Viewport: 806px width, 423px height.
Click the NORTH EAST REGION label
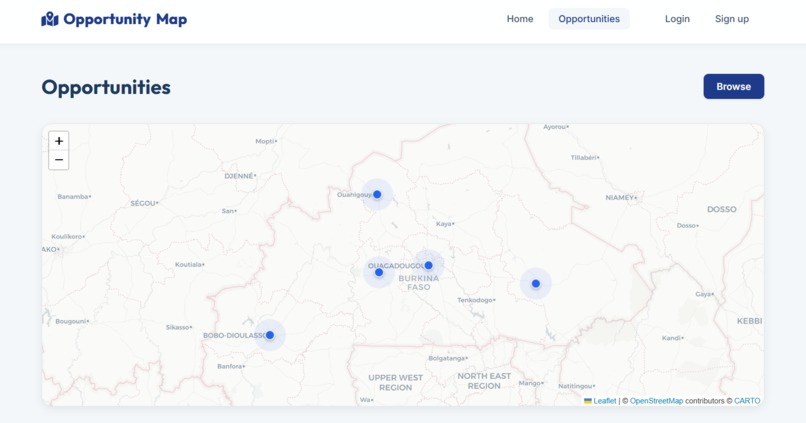click(x=484, y=381)
